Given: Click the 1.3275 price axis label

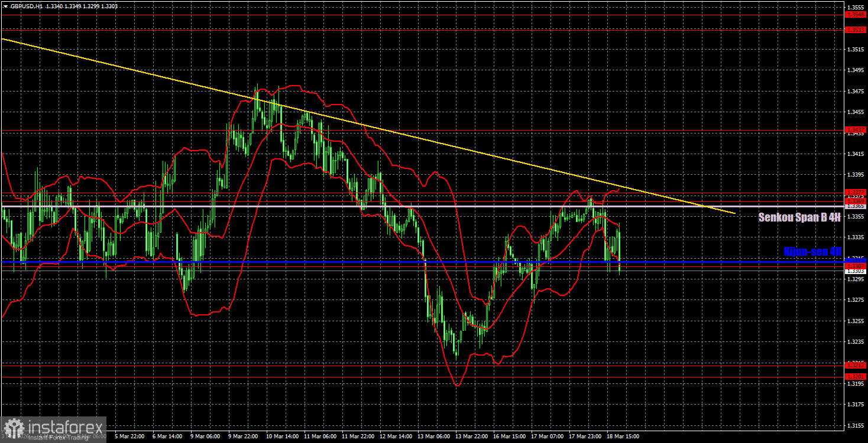Looking at the screenshot, I should [856, 299].
